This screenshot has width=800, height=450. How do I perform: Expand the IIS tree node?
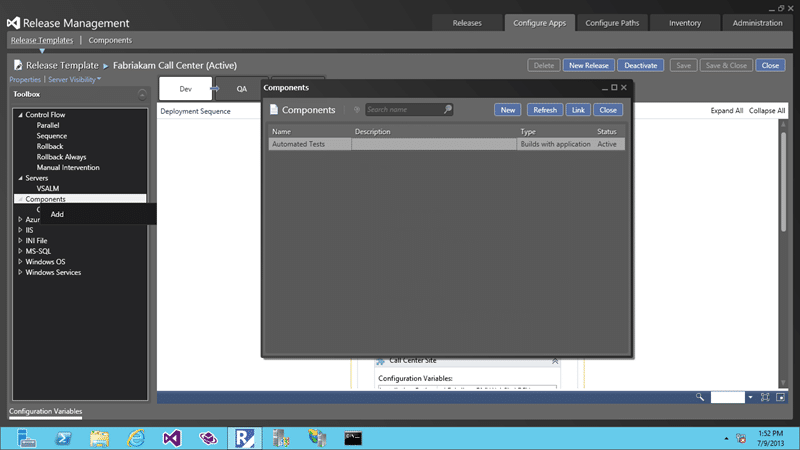[20, 230]
